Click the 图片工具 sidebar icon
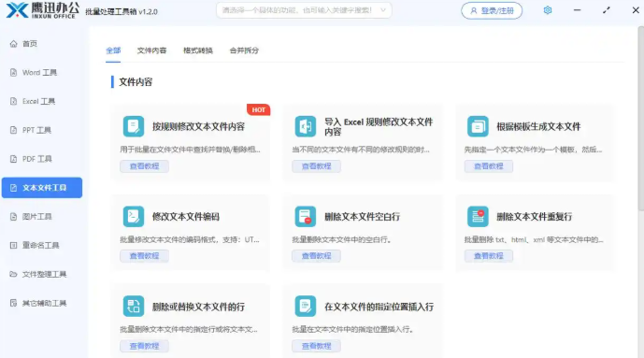This screenshot has height=358, width=644. (x=14, y=216)
